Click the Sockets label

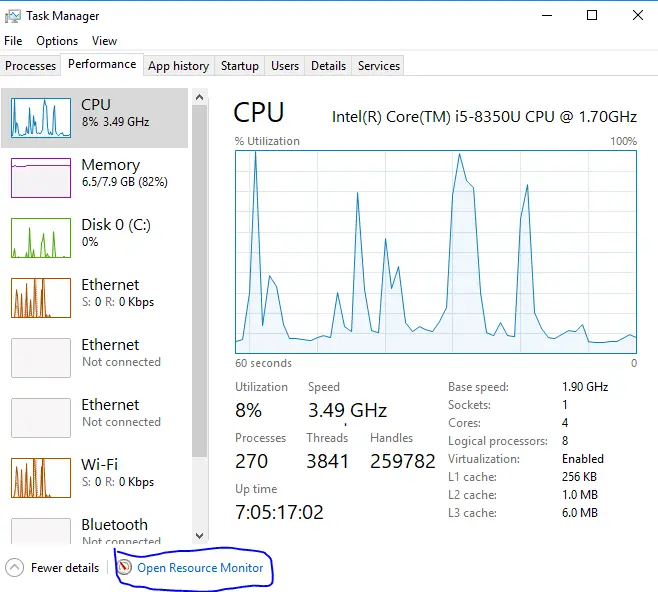pos(469,405)
